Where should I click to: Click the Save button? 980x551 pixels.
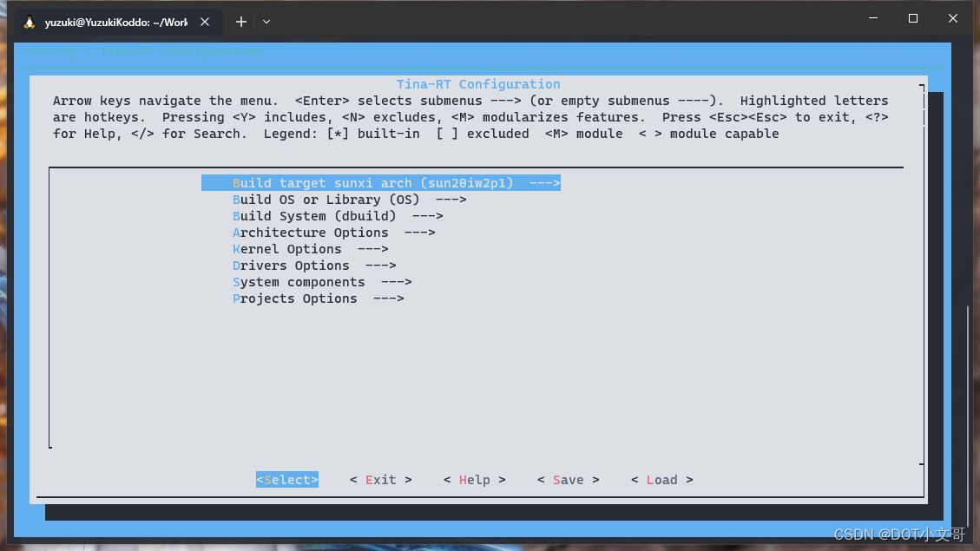(569, 480)
